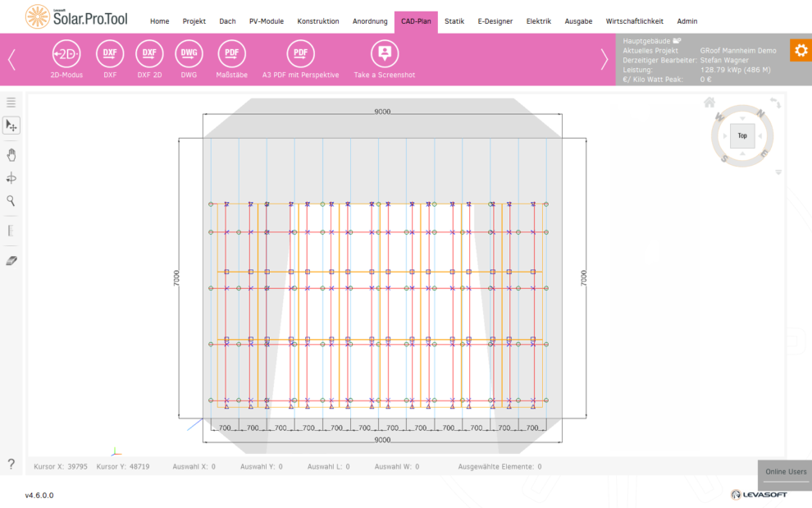Open the hamburger menu in left sidebar

pyautogui.click(x=11, y=103)
